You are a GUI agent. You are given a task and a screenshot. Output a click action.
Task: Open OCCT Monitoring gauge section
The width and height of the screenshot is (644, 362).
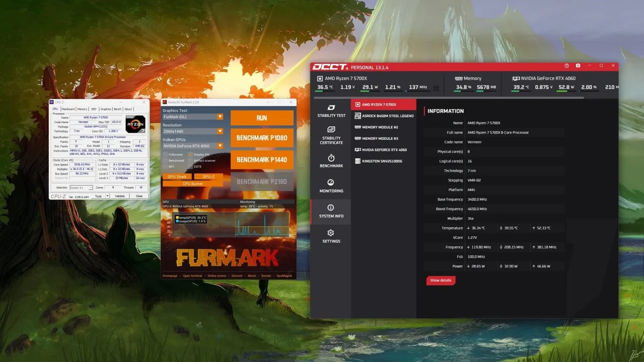(x=331, y=187)
